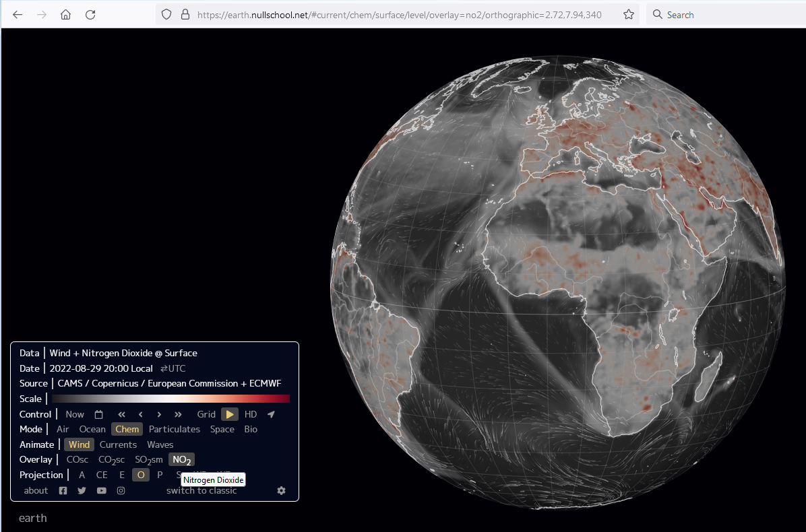The image size is (806, 532).
Task: Reload the page with the refresh icon
Action: 90,14
